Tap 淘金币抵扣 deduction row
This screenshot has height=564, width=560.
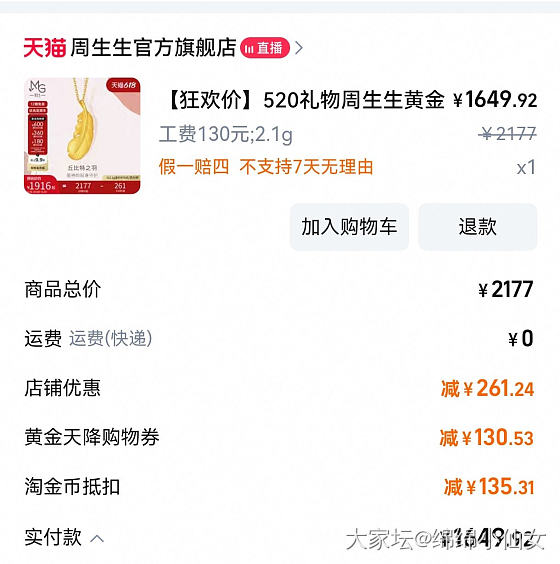279,487
